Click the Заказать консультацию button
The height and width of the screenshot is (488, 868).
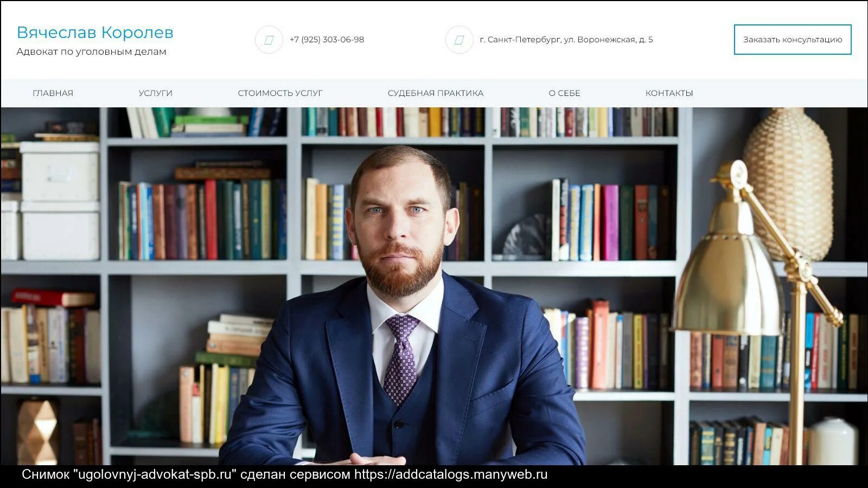pyautogui.click(x=793, y=40)
